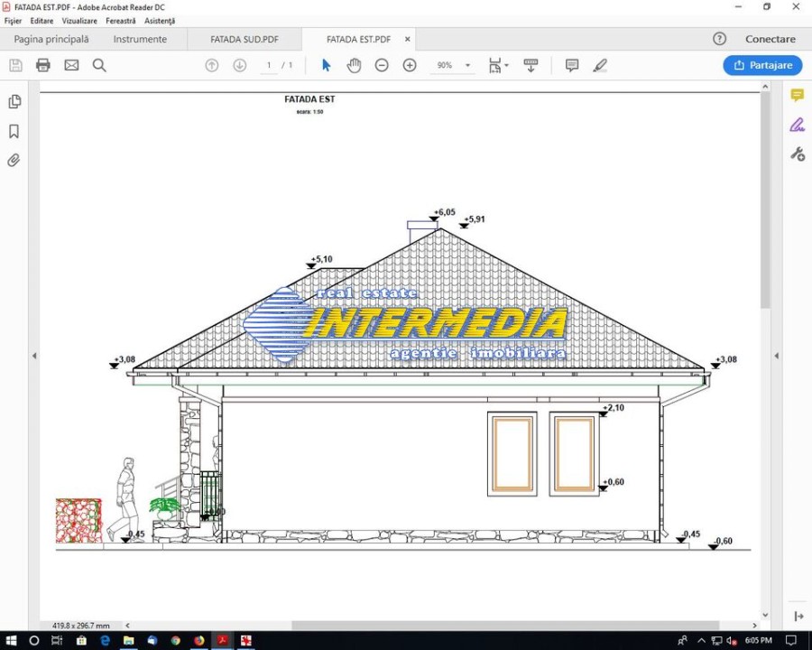Click vertical scrollbar down arrow
The height and width of the screenshot is (650, 812).
coord(765,614)
